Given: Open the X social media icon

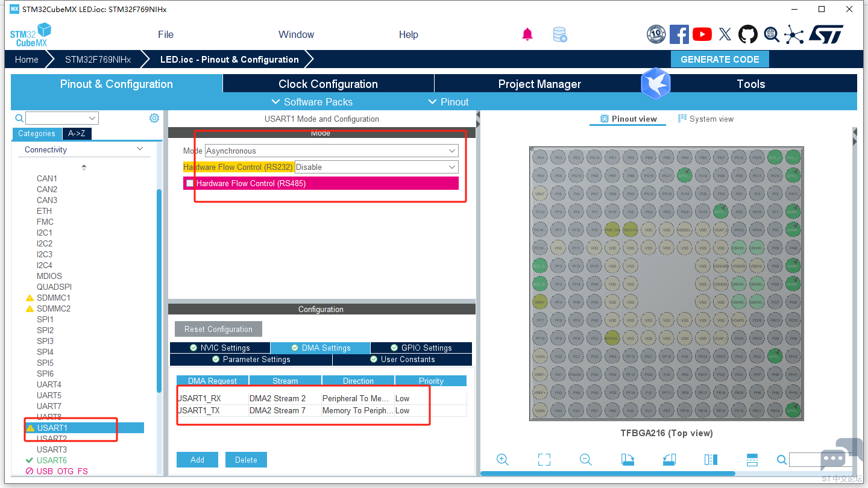Looking at the screenshot, I should (725, 34).
